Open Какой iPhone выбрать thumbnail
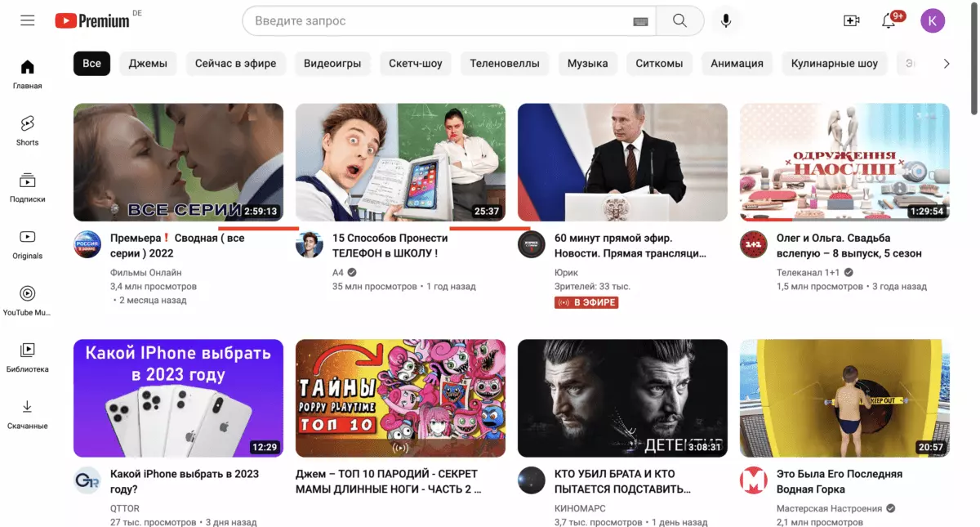 click(178, 398)
